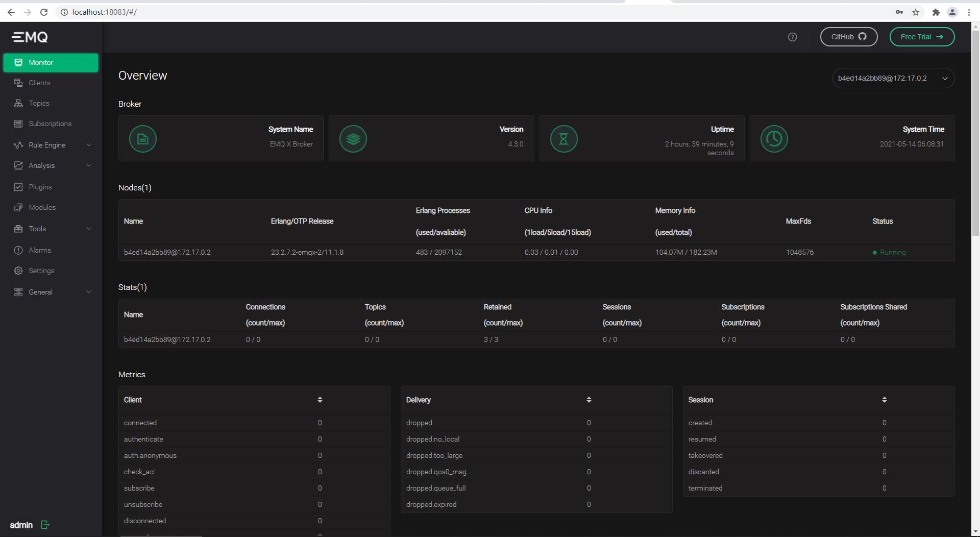Click the page vertical scrollbar
The width and height of the screenshot is (980, 537).
coord(975,133)
